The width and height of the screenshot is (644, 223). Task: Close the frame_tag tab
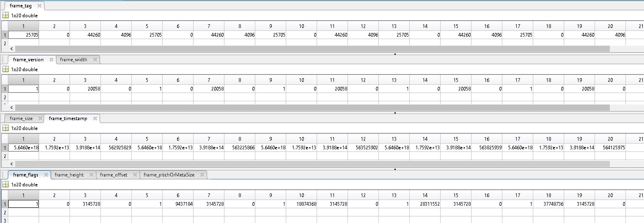pos(39,6)
